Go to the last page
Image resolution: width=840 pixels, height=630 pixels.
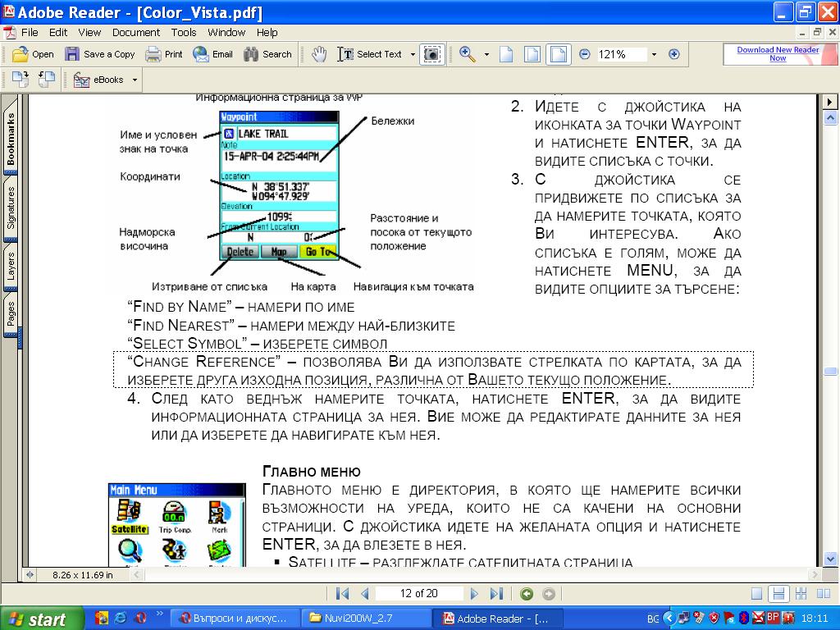(x=496, y=593)
